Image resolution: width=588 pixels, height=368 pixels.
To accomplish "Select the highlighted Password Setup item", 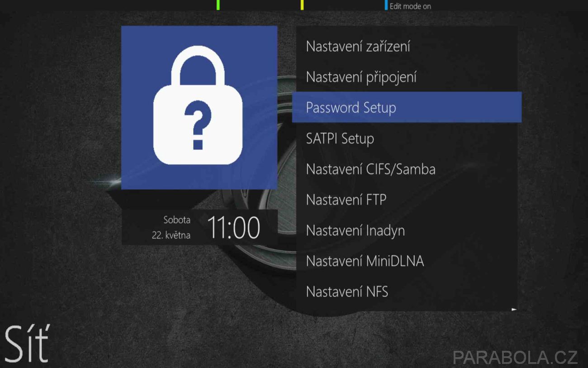I will 407,107.
